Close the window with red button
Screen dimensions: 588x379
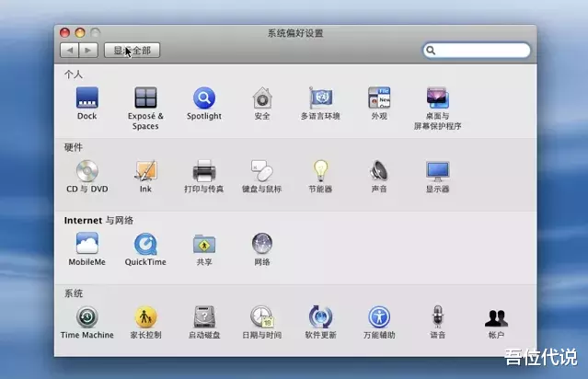65,32
